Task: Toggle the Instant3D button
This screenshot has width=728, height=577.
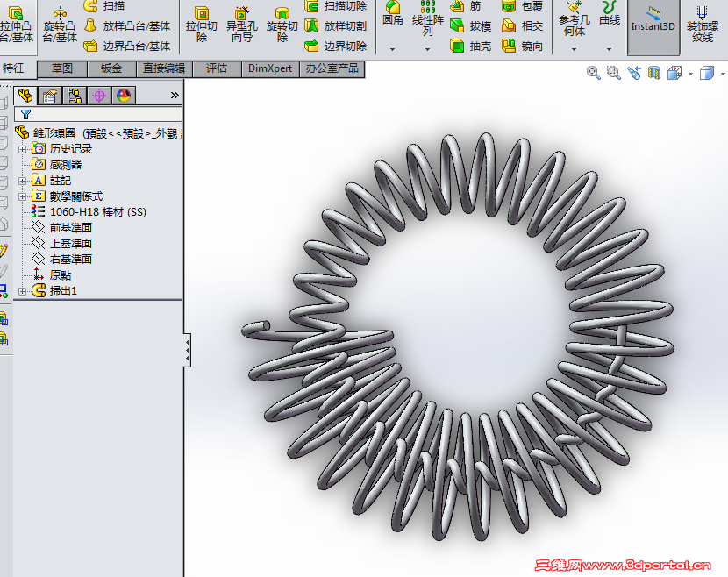Action: point(653,27)
